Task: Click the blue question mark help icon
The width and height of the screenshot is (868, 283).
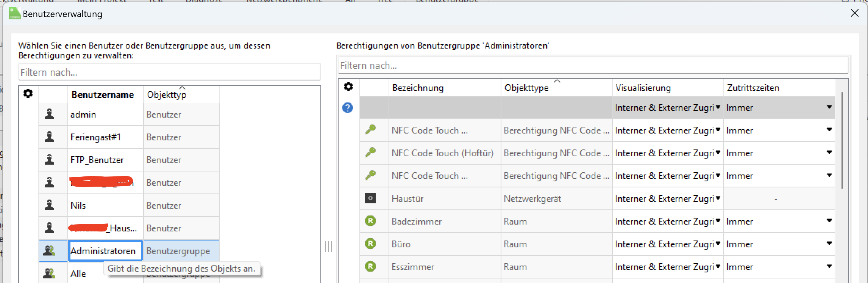Action: coord(348,108)
